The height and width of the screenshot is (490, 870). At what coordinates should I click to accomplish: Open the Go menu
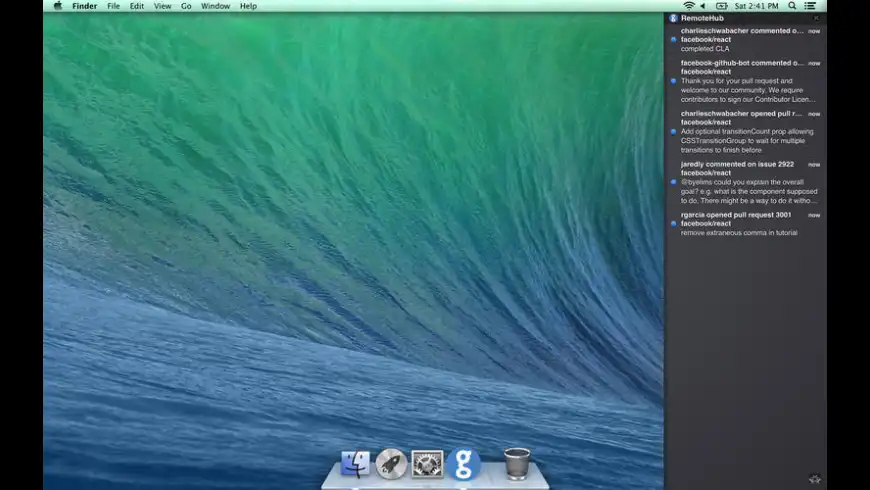pyautogui.click(x=186, y=6)
